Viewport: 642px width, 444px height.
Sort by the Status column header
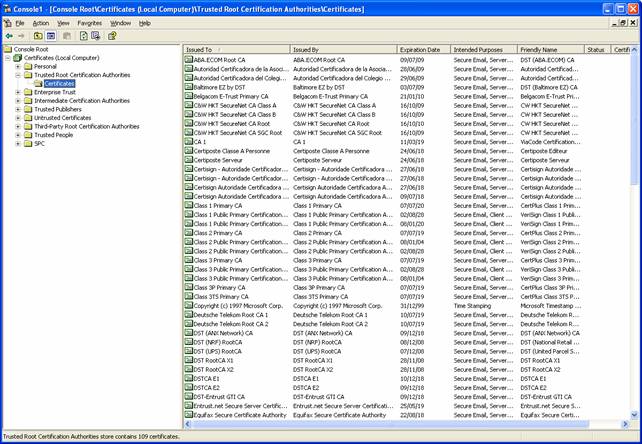597,50
